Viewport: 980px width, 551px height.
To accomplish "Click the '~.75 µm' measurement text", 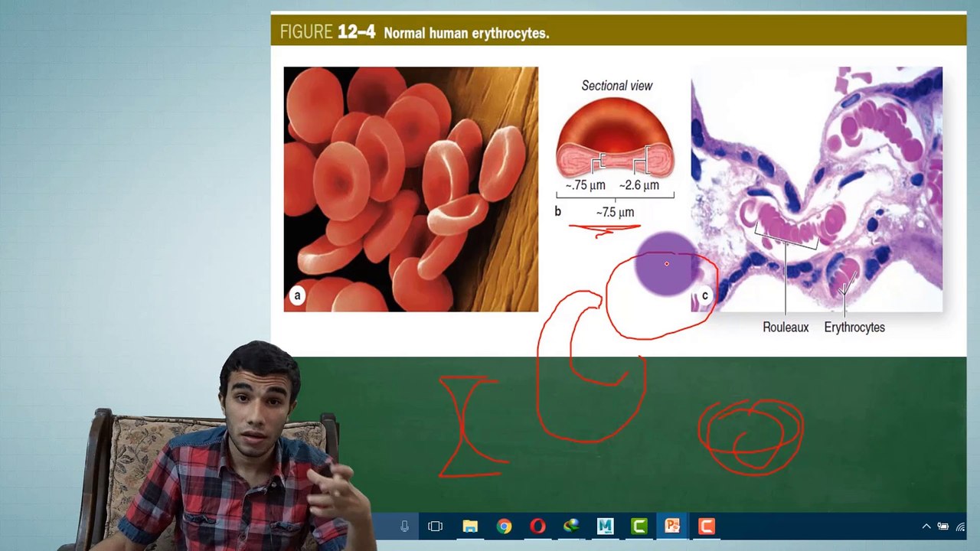I will (585, 185).
